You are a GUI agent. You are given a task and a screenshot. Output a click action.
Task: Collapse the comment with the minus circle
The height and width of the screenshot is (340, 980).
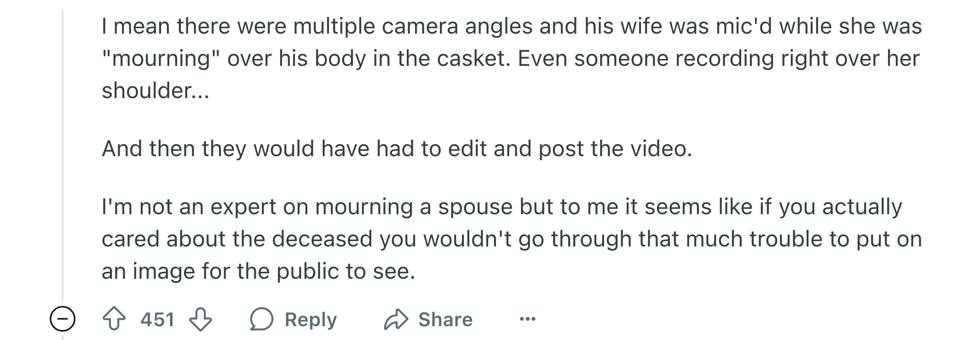click(63, 319)
